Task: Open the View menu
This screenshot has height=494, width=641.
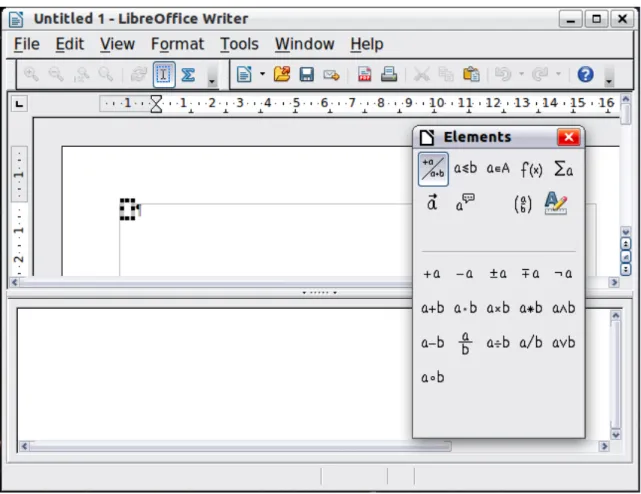Action: pyautogui.click(x=117, y=44)
